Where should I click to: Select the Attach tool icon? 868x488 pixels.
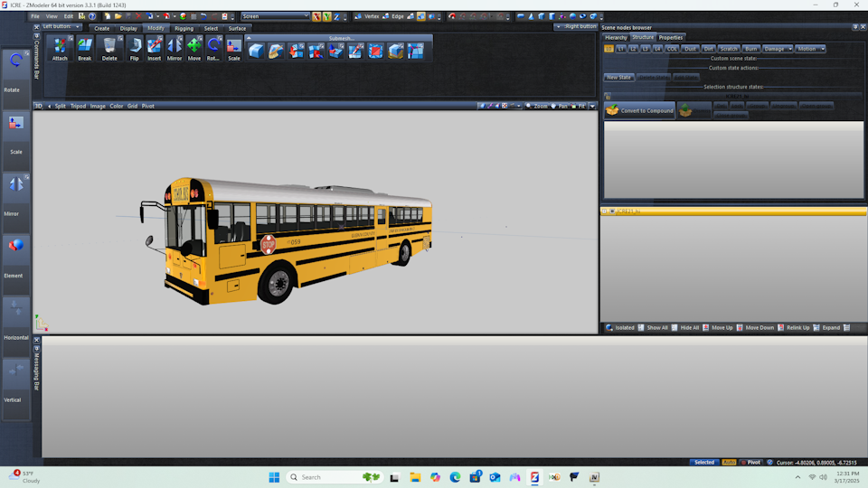60,48
